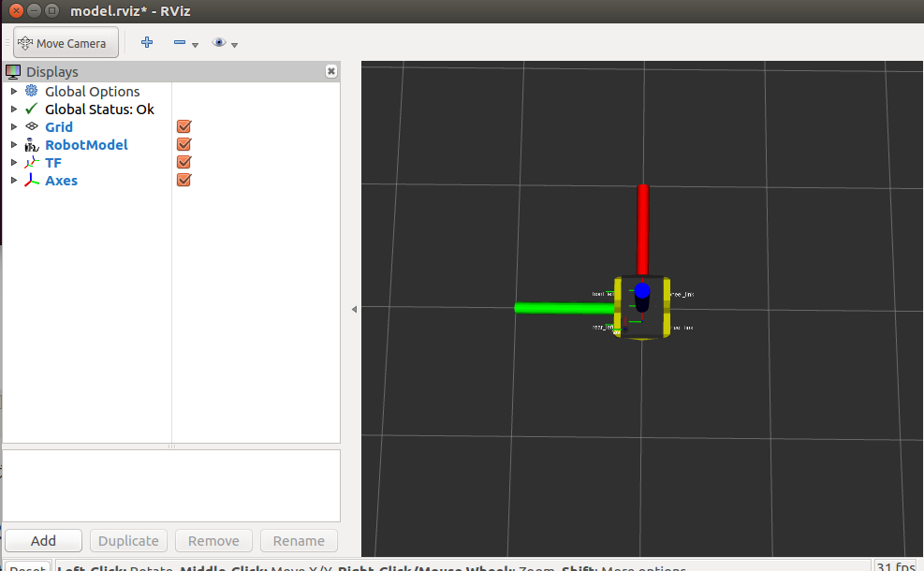Click the red X axis in 3D view
Image resolution: width=924 pixels, height=571 pixels.
click(x=643, y=230)
